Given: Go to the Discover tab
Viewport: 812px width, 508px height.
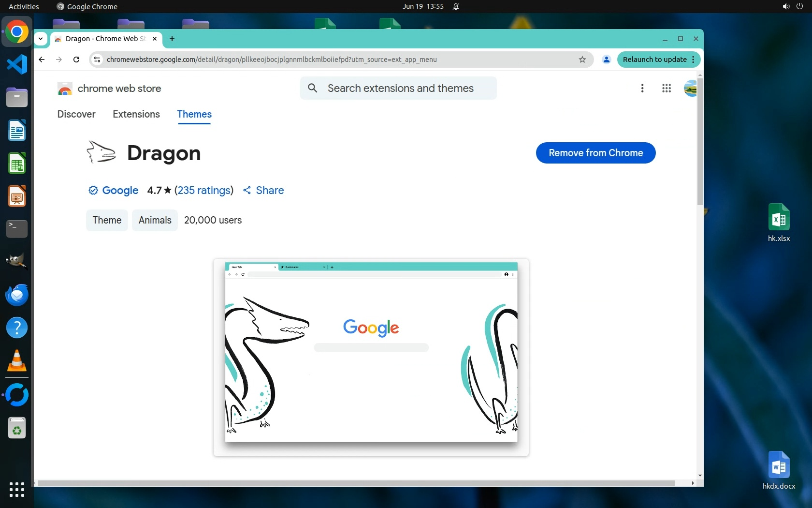Looking at the screenshot, I should pyautogui.click(x=76, y=114).
